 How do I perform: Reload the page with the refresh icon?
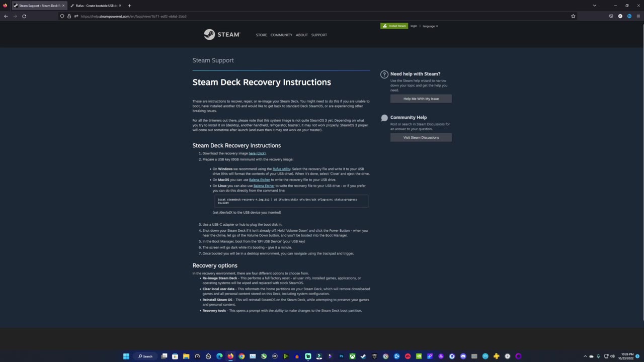tap(24, 16)
